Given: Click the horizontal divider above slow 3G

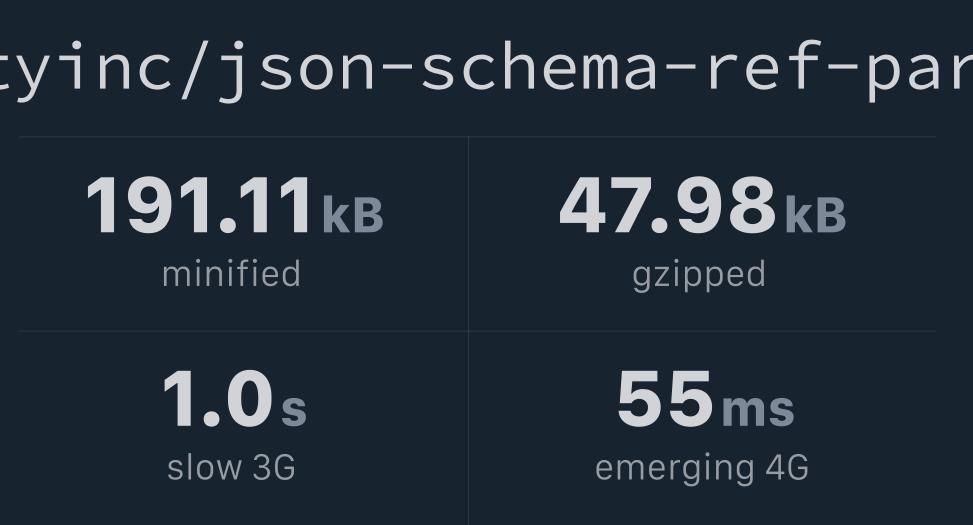Looking at the screenshot, I should pyautogui.click(x=243, y=331).
